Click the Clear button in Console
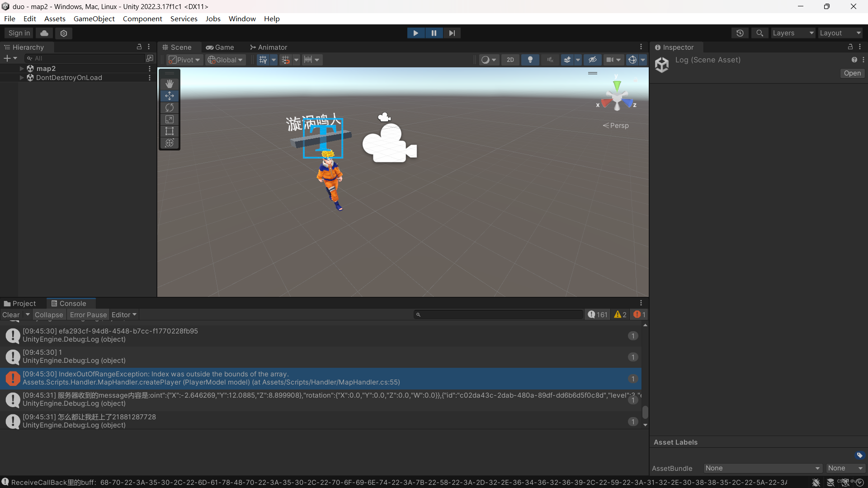Screen dimensions: 868x488 pos(11,314)
